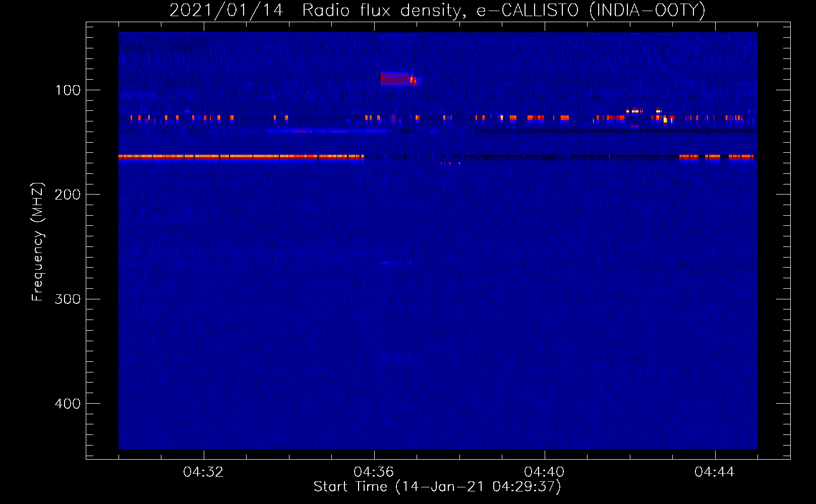Click the faint blue streak near 265 MHz
Viewport: 816px width, 504px height.
pos(396,263)
